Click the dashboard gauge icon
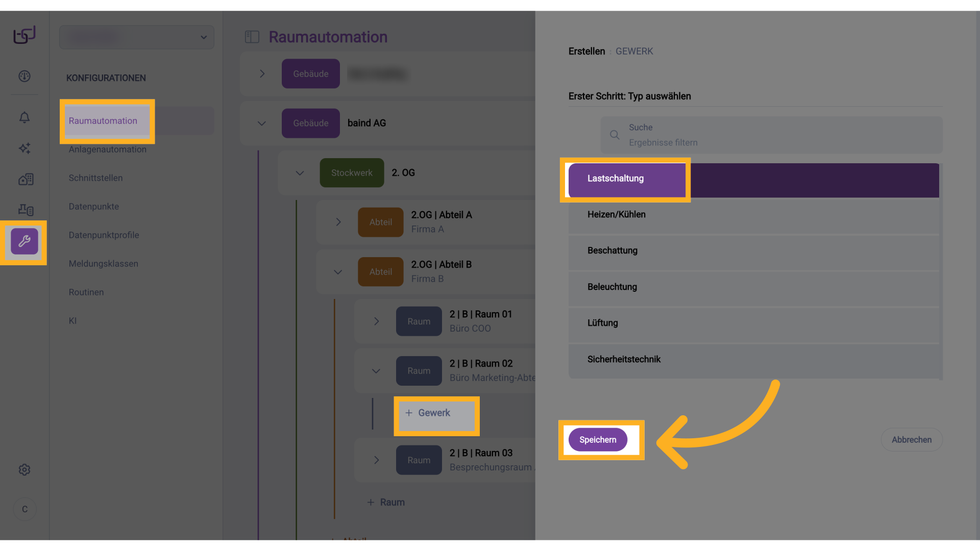The height and width of the screenshot is (551, 980). click(24, 76)
